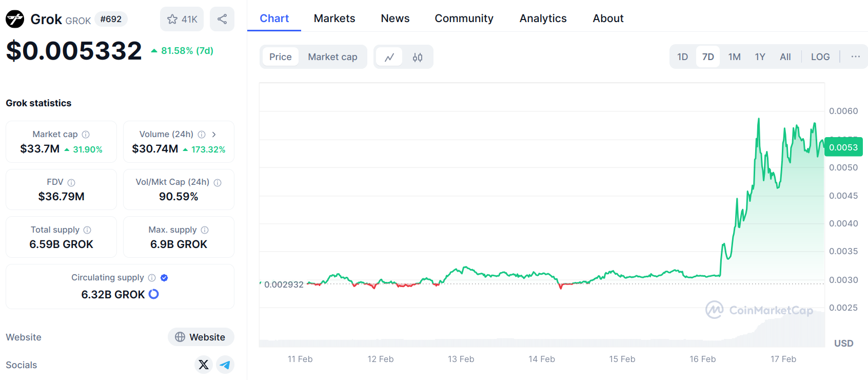This screenshot has width=868, height=380.
Task: Click the 0.002932 baseline price label
Action: [x=284, y=284]
